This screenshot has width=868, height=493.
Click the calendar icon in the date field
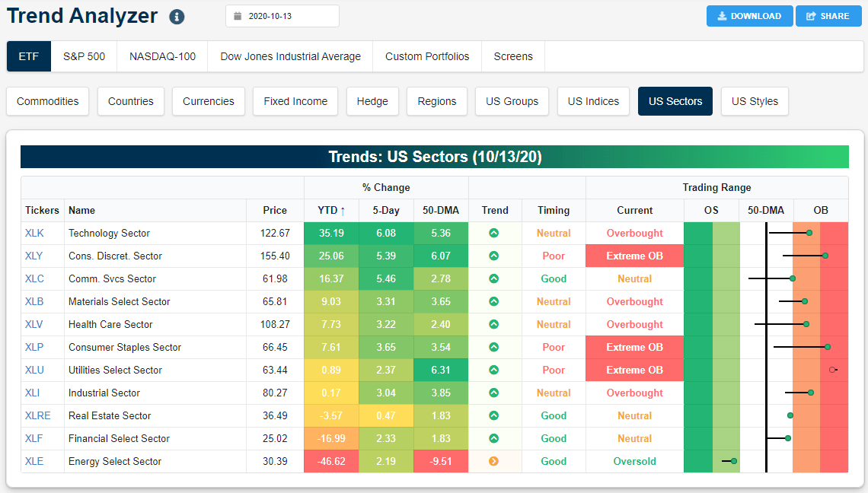[236, 15]
